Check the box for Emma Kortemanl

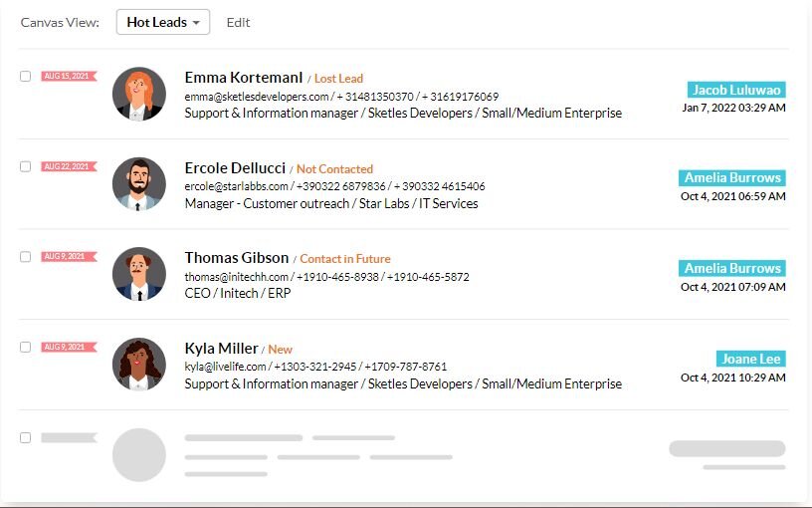tap(26, 76)
